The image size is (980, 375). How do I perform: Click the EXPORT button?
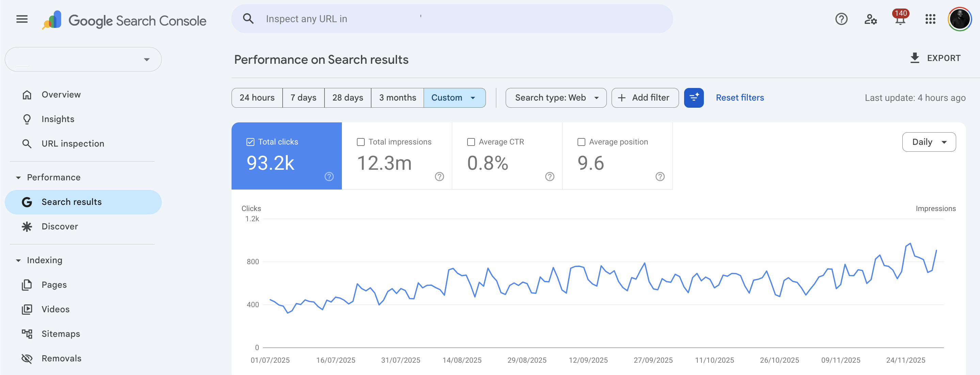(935, 58)
